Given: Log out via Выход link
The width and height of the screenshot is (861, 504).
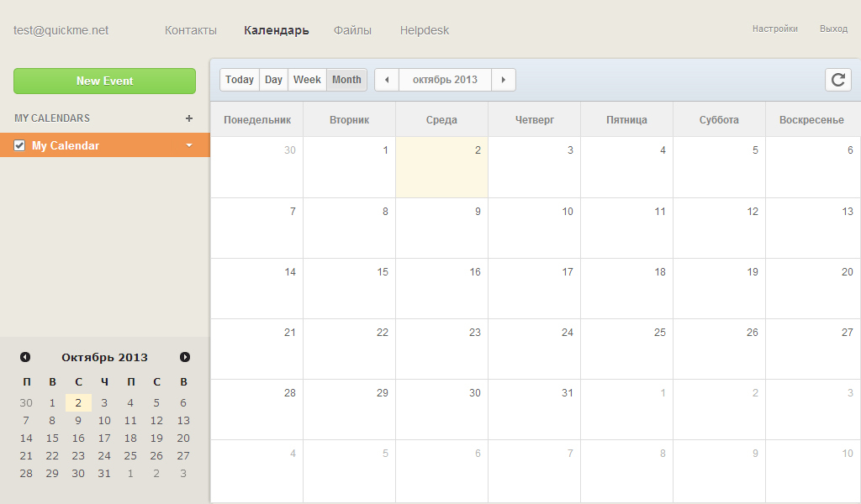Looking at the screenshot, I should (x=833, y=29).
